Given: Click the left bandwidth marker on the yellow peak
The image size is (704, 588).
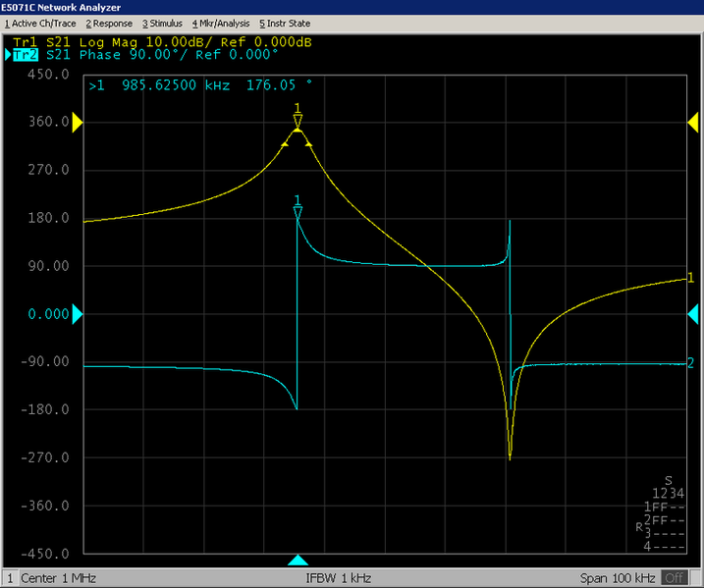Looking at the screenshot, I should coord(285,143).
